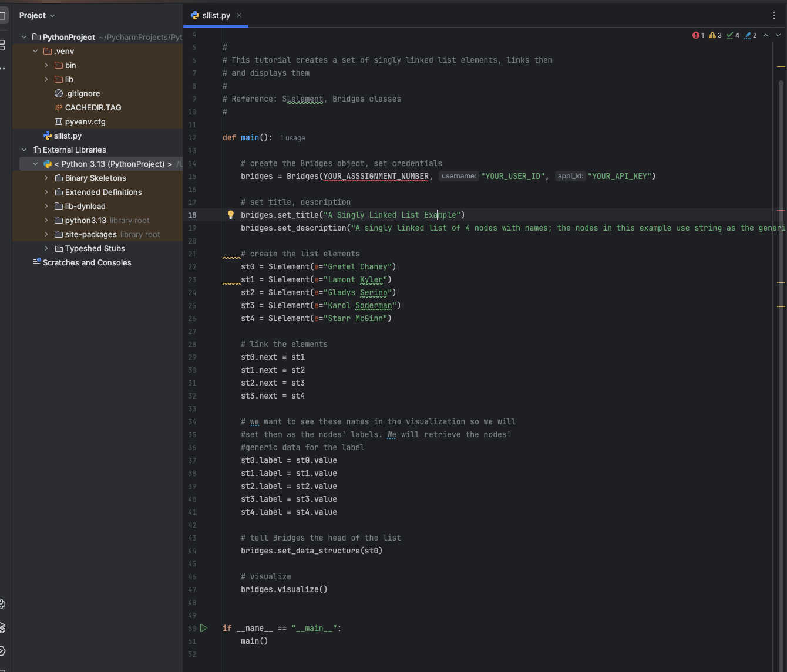Click the typo count indicator
Viewport: 787px width, 672px height.
(751, 35)
